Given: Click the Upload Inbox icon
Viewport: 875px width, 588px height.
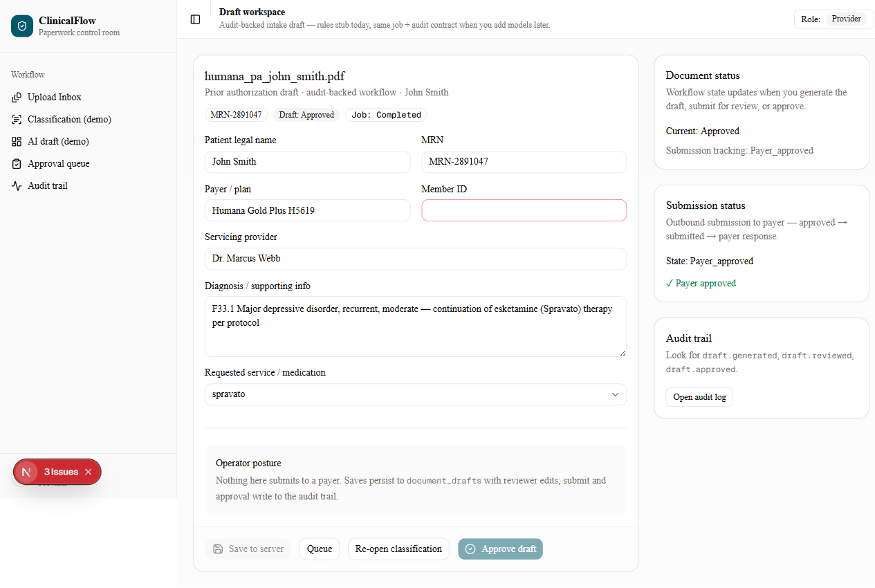Looking at the screenshot, I should click(17, 98).
